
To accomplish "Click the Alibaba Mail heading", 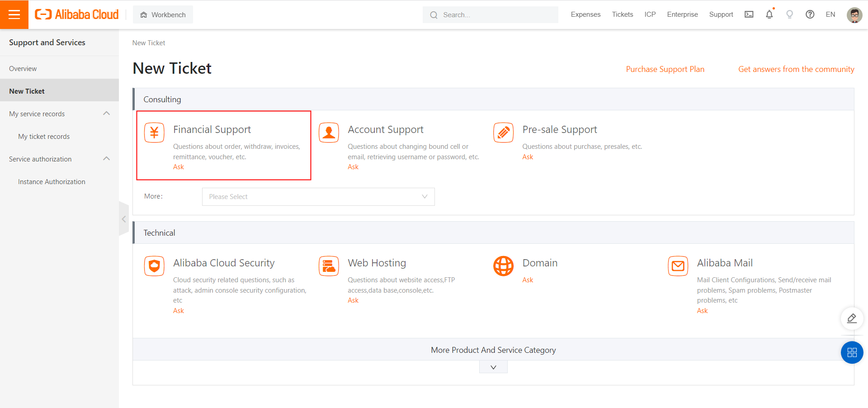I will tap(725, 263).
